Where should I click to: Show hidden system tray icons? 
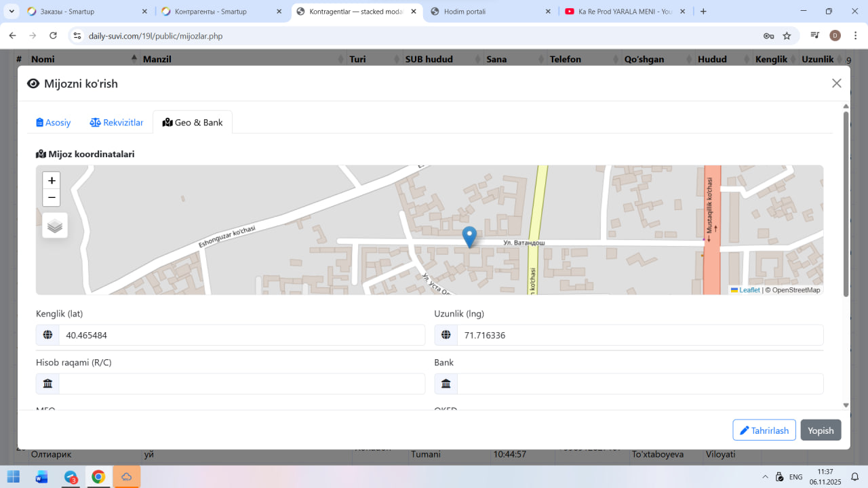(766, 476)
